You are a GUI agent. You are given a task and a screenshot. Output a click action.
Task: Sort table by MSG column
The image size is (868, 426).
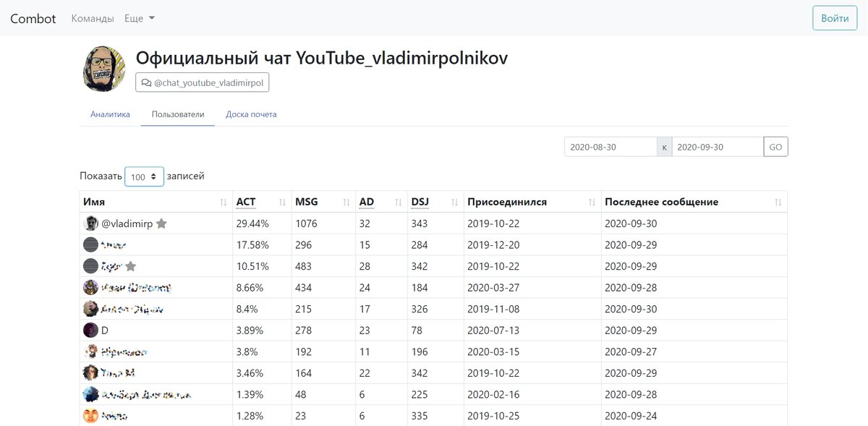323,202
